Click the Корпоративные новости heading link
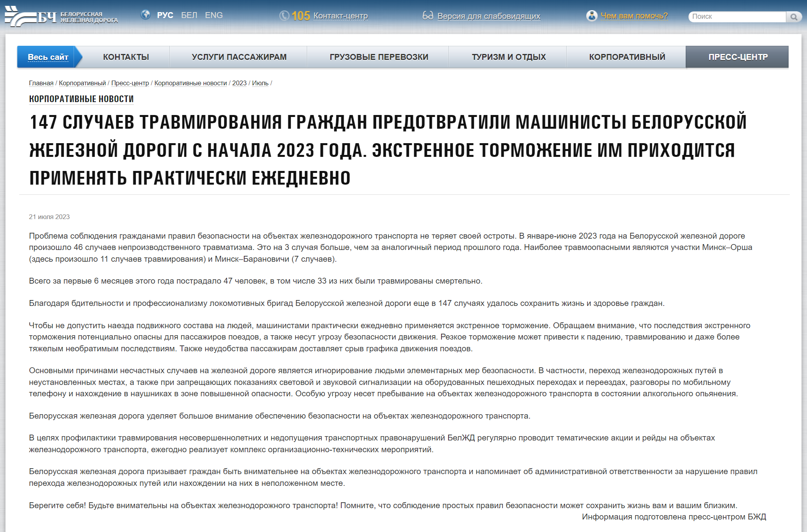 coord(81,99)
